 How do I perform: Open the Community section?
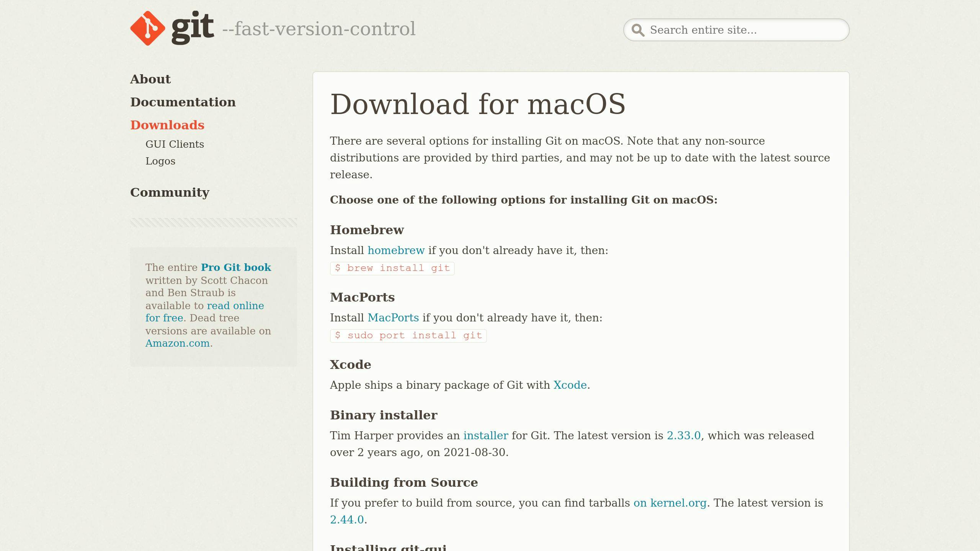(170, 192)
